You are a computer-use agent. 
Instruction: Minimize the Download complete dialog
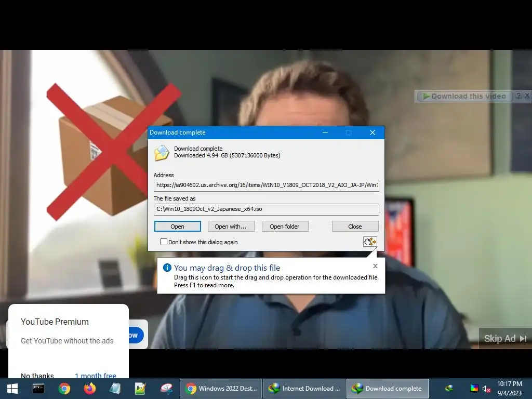pyautogui.click(x=325, y=132)
